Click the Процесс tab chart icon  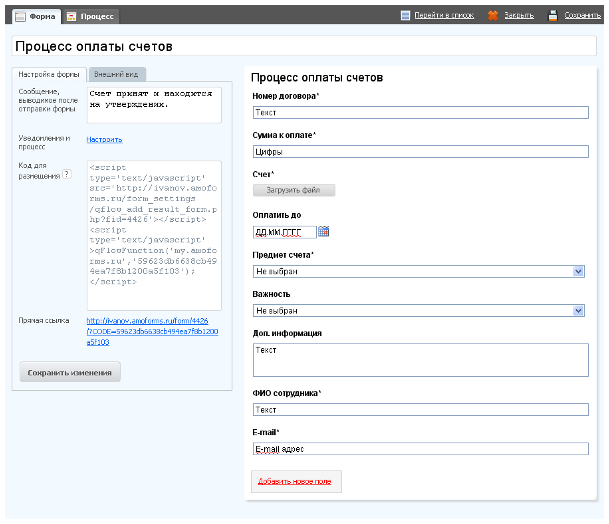[71, 16]
